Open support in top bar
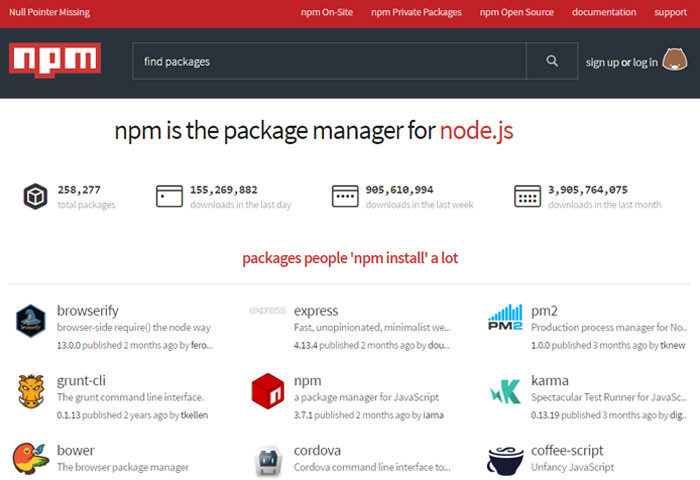The width and height of the screenshot is (700, 480). [671, 13]
